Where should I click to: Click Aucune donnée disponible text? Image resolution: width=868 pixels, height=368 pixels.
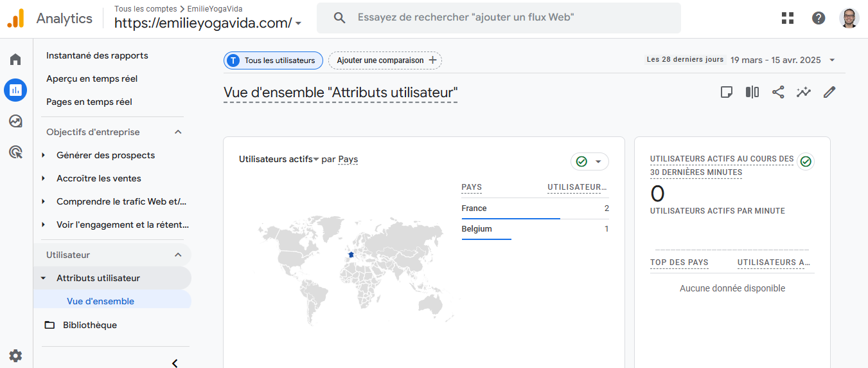(732, 288)
